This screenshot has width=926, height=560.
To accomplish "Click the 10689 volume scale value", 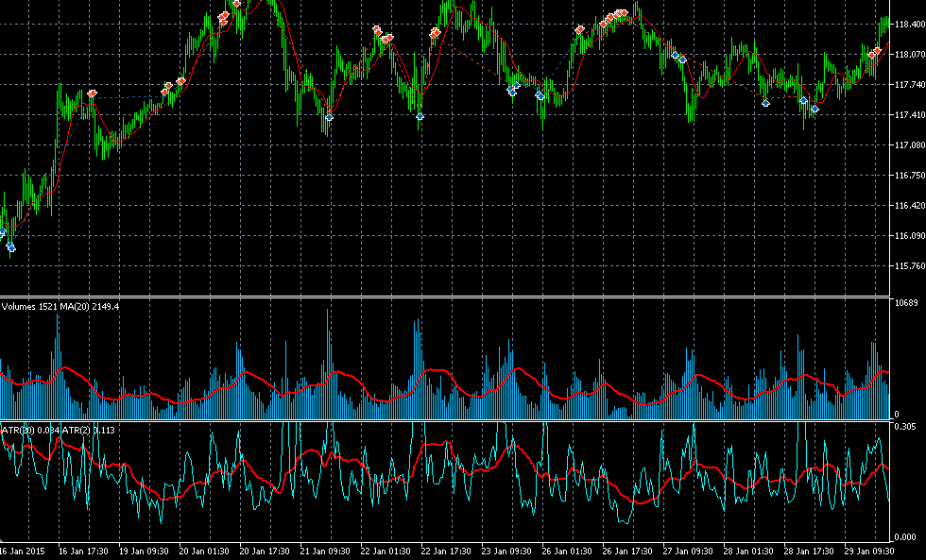I will point(906,303).
